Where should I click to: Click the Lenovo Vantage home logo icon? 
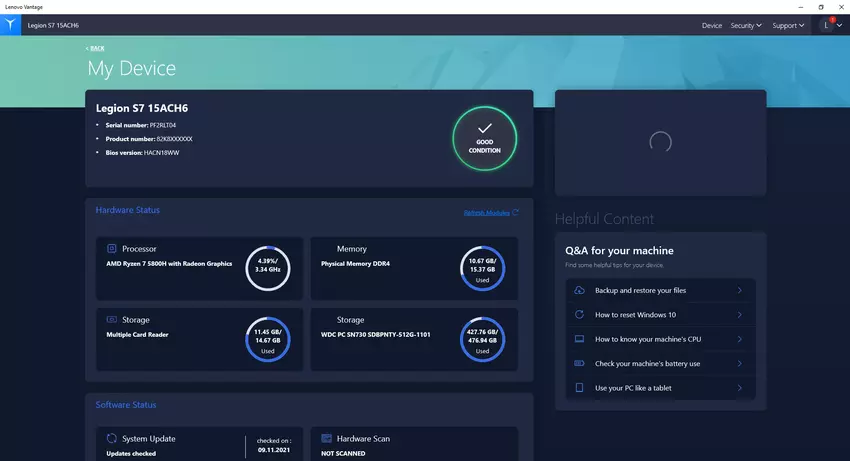coord(9,25)
